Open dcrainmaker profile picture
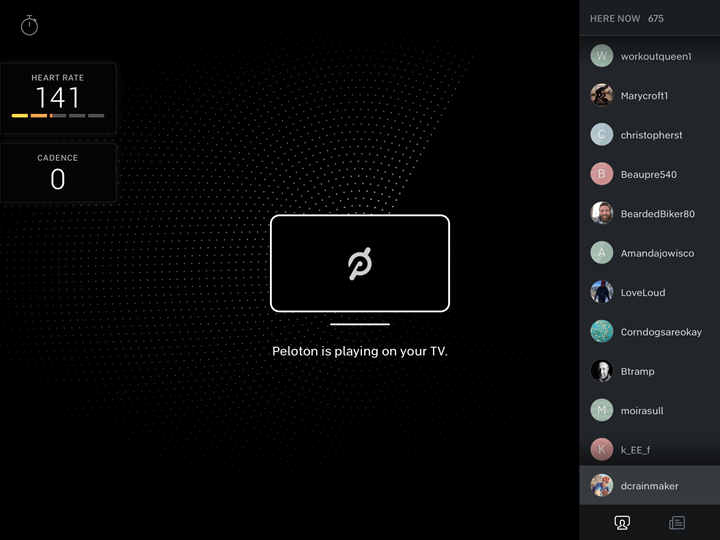The height and width of the screenshot is (540, 720). tap(602, 485)
